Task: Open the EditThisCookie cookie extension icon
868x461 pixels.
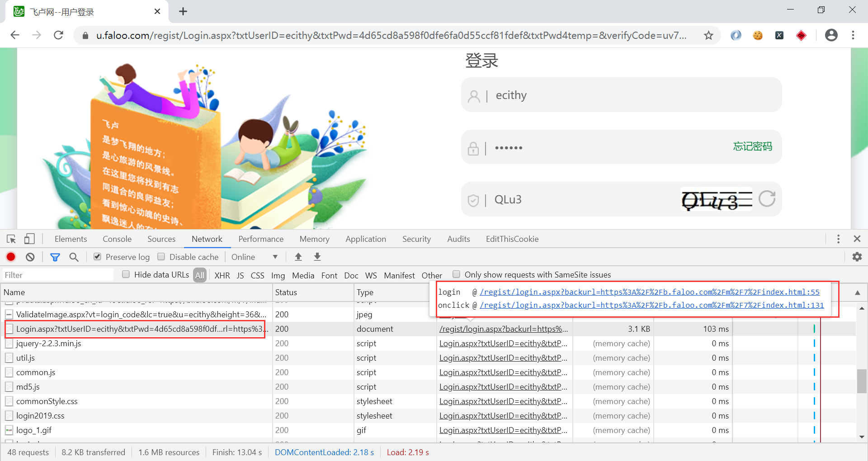Action: point(758,35)
